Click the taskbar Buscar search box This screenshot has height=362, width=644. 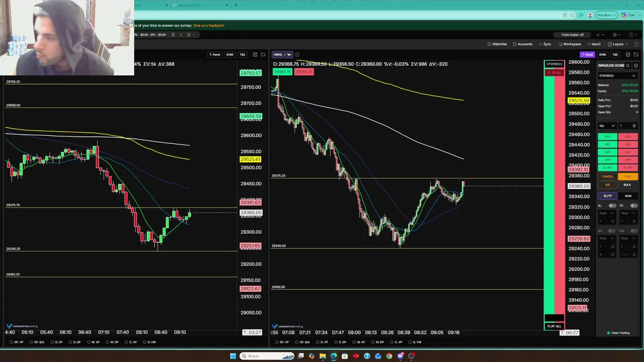267,356
